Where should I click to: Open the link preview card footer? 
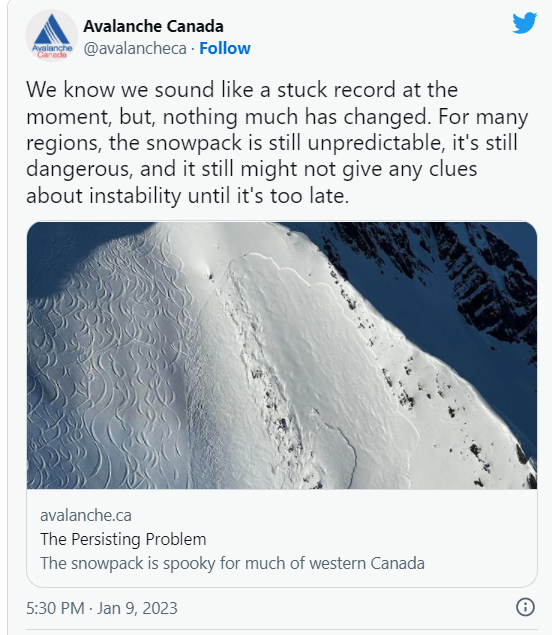(282, 538)
